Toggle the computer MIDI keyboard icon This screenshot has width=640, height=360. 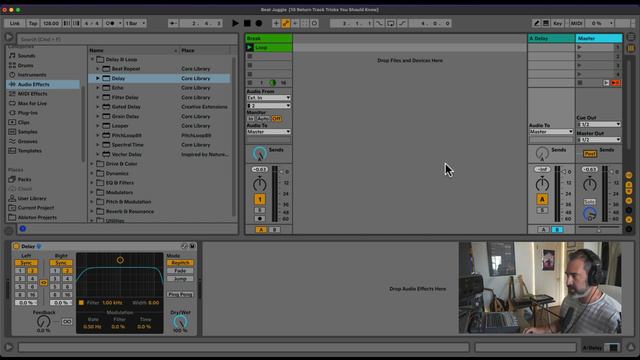pos(546,23)
